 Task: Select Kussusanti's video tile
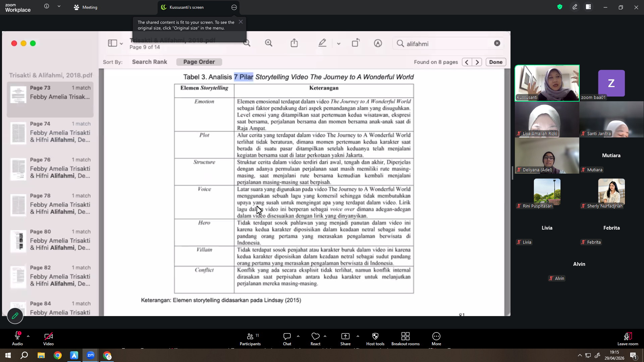click(547, 83)
